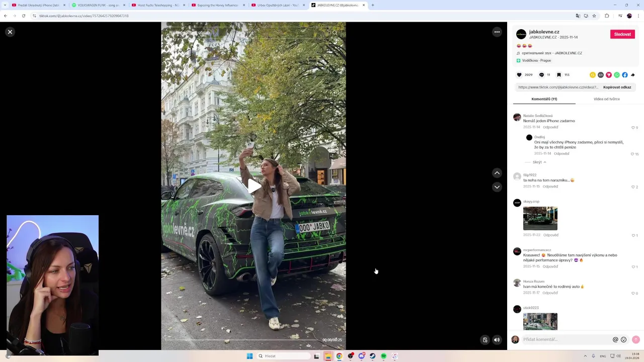Viewport: 644px width, 362px height.
Task: Like the video with heart icon
Action: coord(520,75)
